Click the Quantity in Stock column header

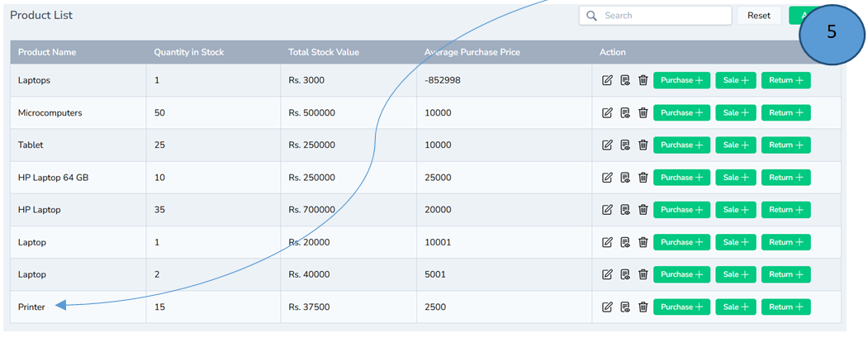[188, 52]
